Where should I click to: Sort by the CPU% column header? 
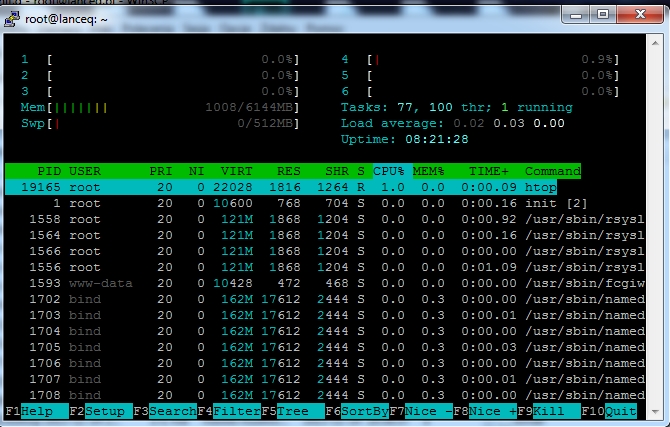coord(388,171)
